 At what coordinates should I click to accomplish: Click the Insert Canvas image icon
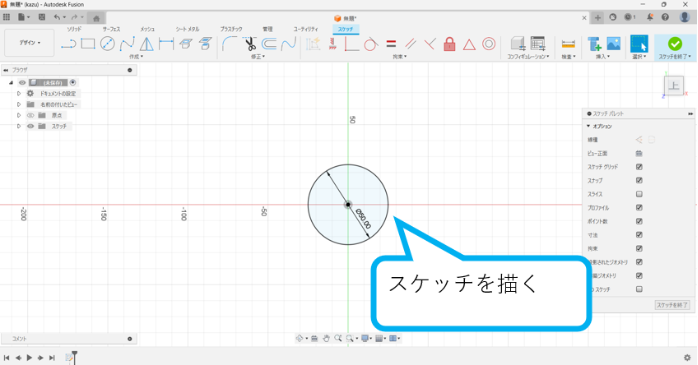[x=613, y=44]
